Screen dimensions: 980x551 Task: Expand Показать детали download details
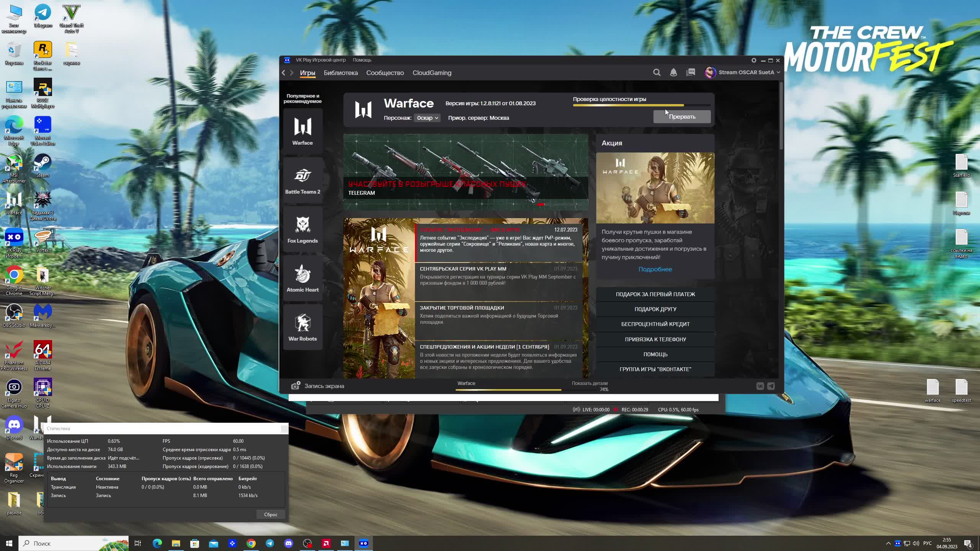click(590, 383)
